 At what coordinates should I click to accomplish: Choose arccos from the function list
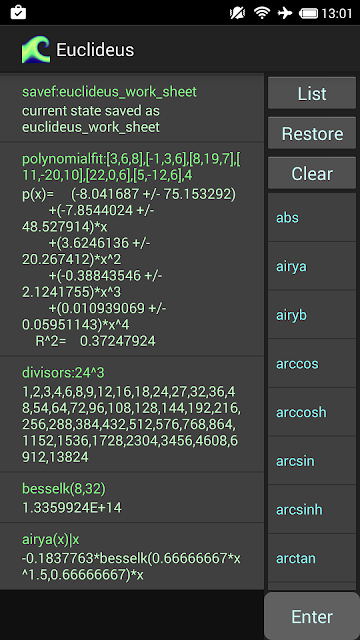[312, 363]
